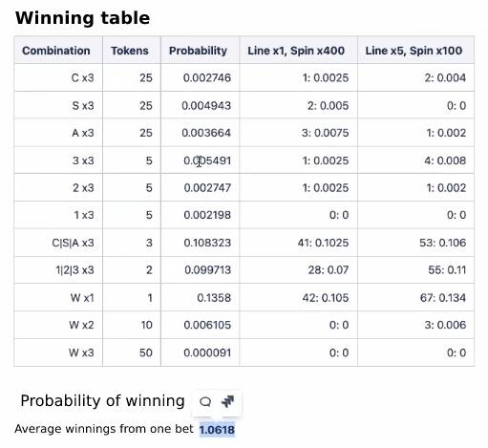Click the cell showing 67: 0.134
The height and width of the screenshot is (448, 488).
(415, 298)
